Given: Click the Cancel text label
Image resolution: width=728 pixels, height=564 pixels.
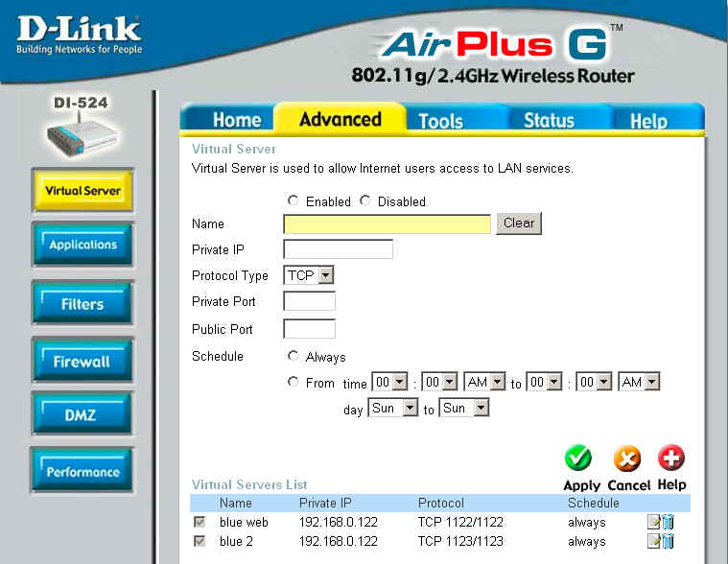Looking at the screenshot, I should (x=628, y=485).
